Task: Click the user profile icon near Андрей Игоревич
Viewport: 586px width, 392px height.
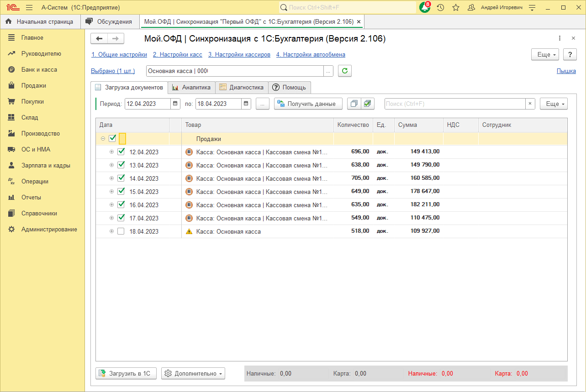Action: coord(471,8)
